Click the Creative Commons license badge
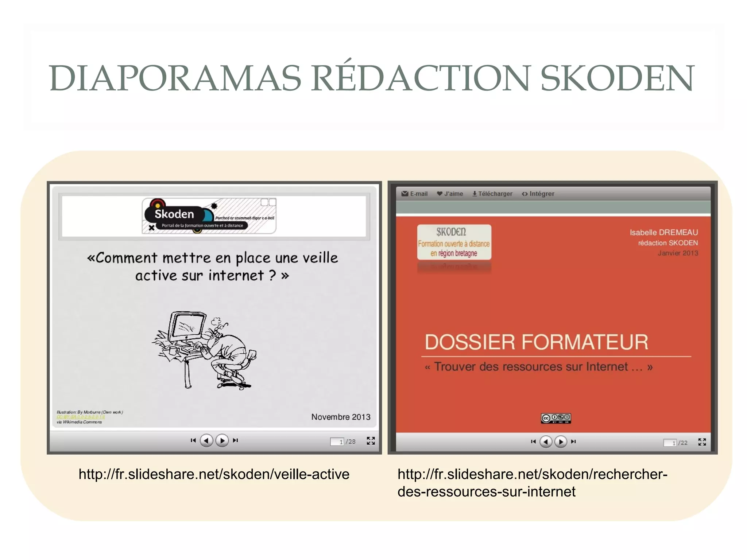The width and height of the screenshot is (747, 560). pos(556,418)
